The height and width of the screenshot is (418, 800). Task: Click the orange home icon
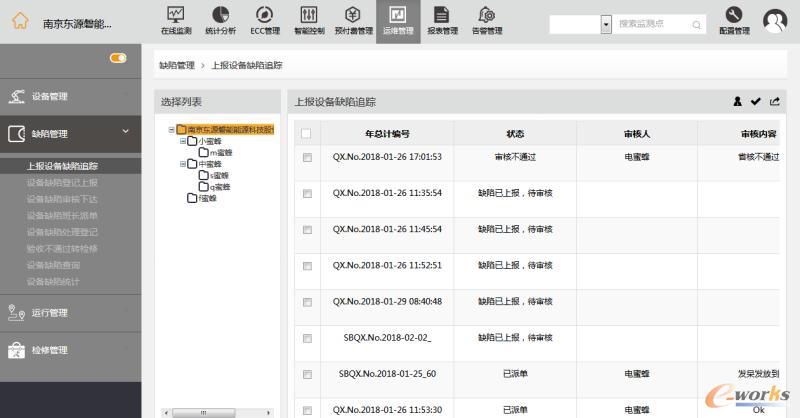(20, 21)
